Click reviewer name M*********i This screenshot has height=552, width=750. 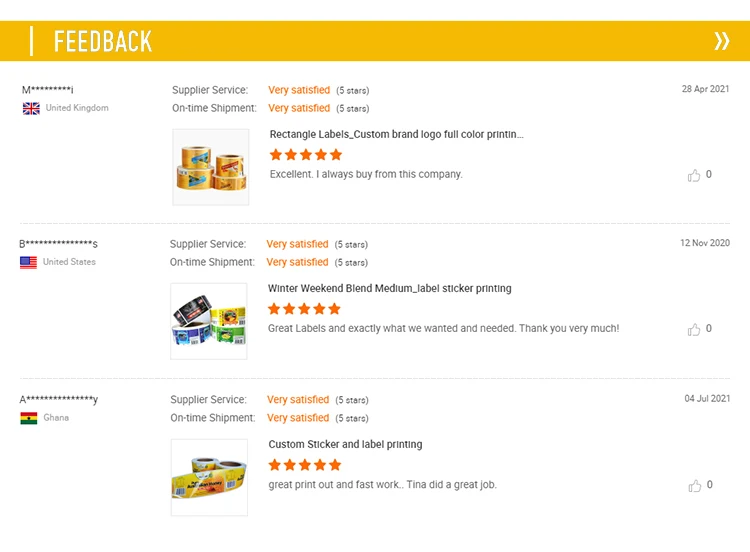tap(48, 90)
